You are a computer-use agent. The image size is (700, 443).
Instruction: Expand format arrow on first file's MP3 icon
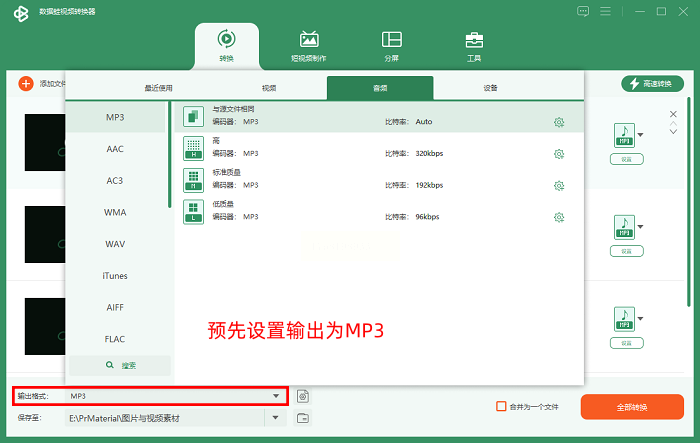[x=641, y=134]
